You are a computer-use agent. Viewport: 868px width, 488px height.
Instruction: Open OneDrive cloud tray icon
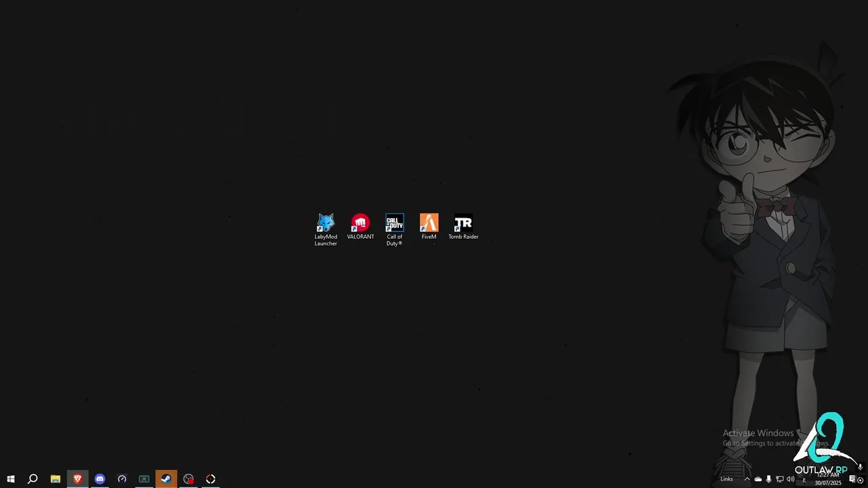coord(758,479)
